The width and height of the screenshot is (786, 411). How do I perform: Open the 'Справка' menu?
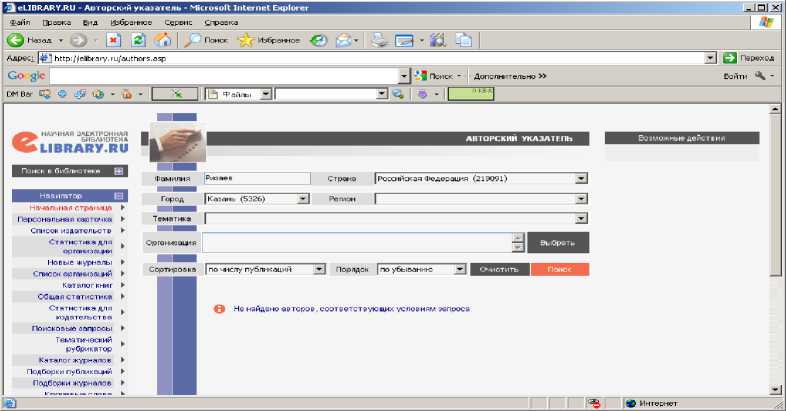pyautogui.click(x=221, y=23)
